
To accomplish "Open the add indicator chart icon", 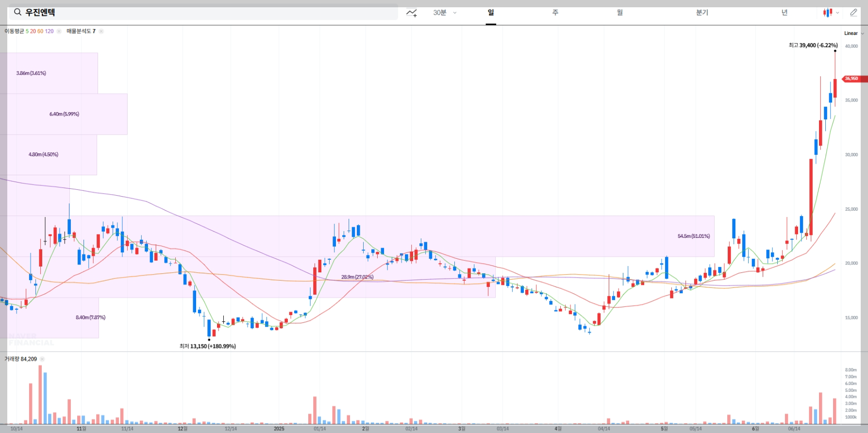I will pyautogui.click(x=412, y=13).
